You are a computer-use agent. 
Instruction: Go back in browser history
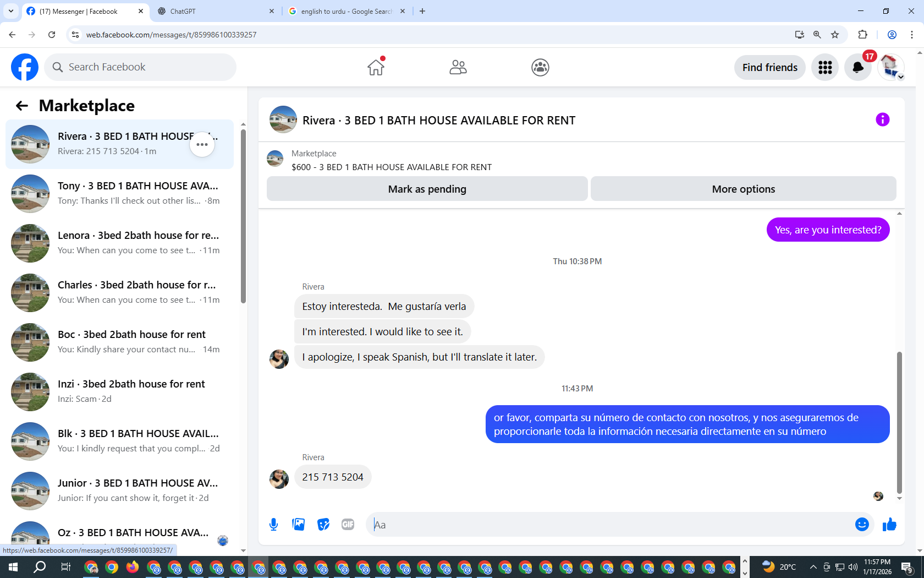coord(12,35)
